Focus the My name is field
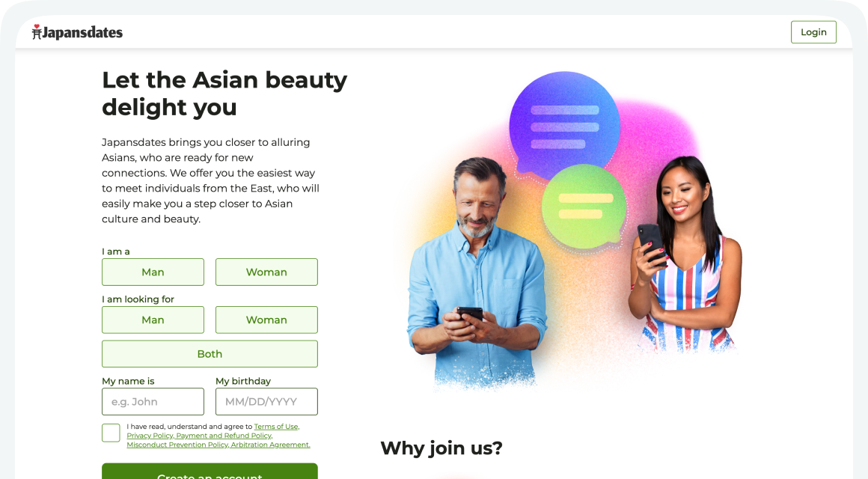 [153, 401]
